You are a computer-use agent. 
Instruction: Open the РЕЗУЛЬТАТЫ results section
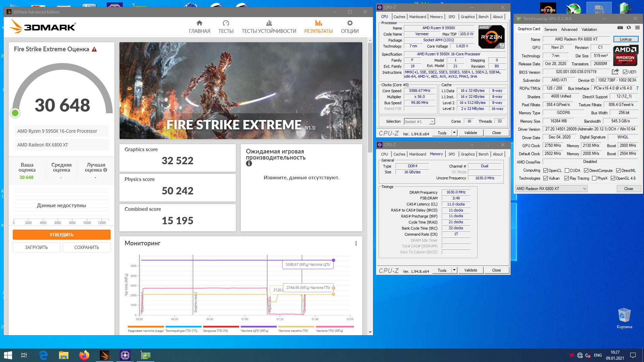point(318,27)
